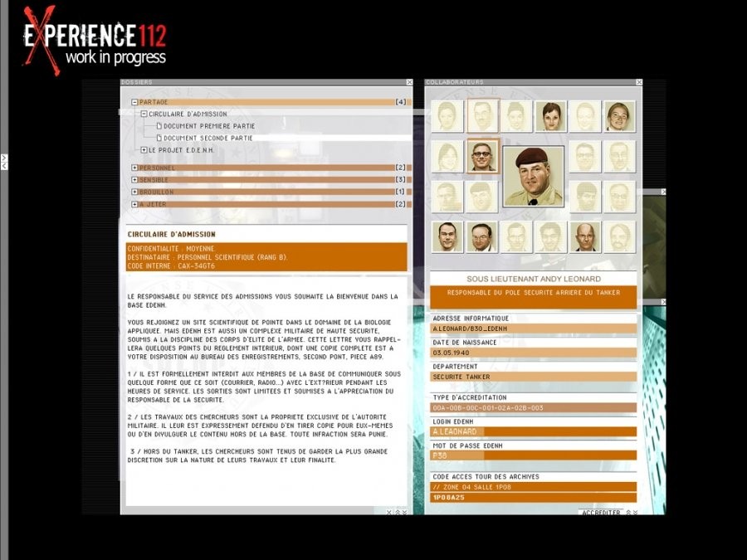Screen dimensions: 747x560
Task: Click the Mot de Passe EDENH field
Action: pos(534,455)
